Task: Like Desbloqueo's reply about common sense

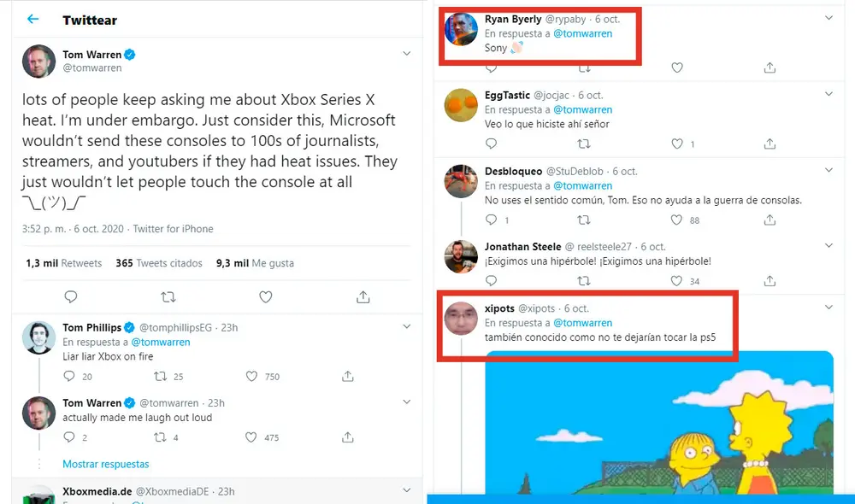Action: coord(676,220)
